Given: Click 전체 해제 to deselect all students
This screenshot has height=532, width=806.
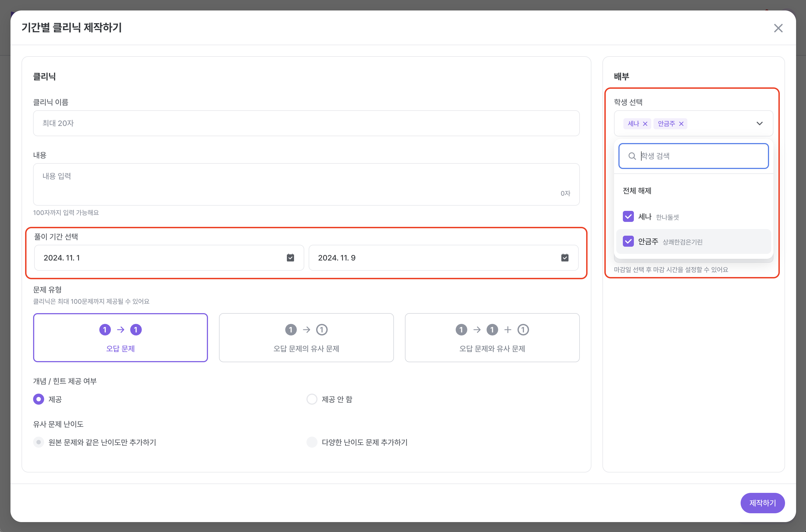Looking at the screenshot, I should coord(637,191).
